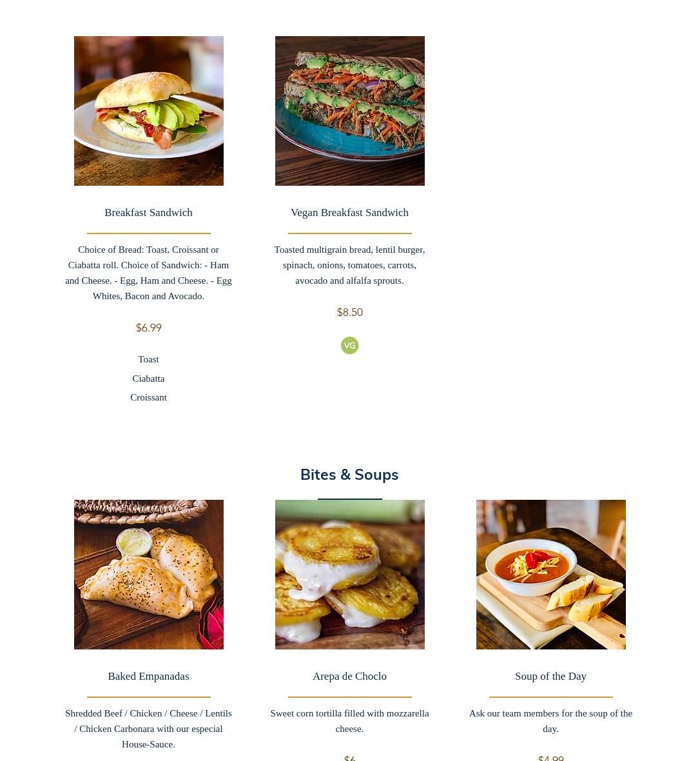Open the Vegan Breakfast Sandwich photo

click(350, 111)
